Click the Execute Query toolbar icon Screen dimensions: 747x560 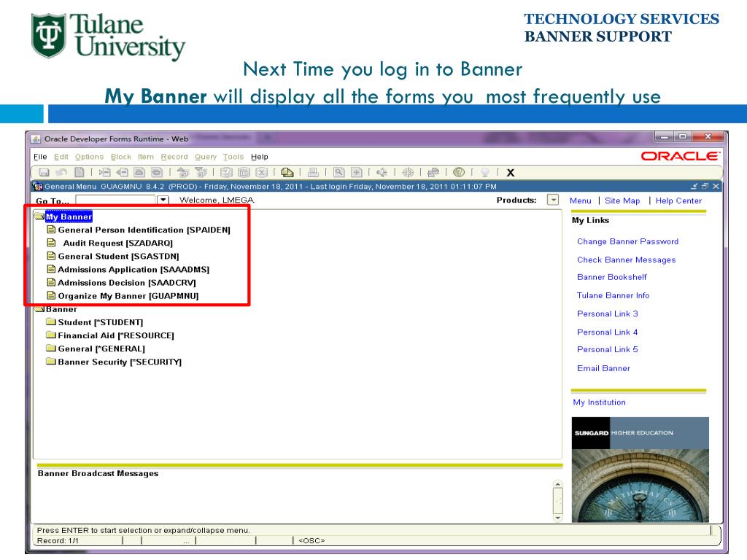[244, 172]
